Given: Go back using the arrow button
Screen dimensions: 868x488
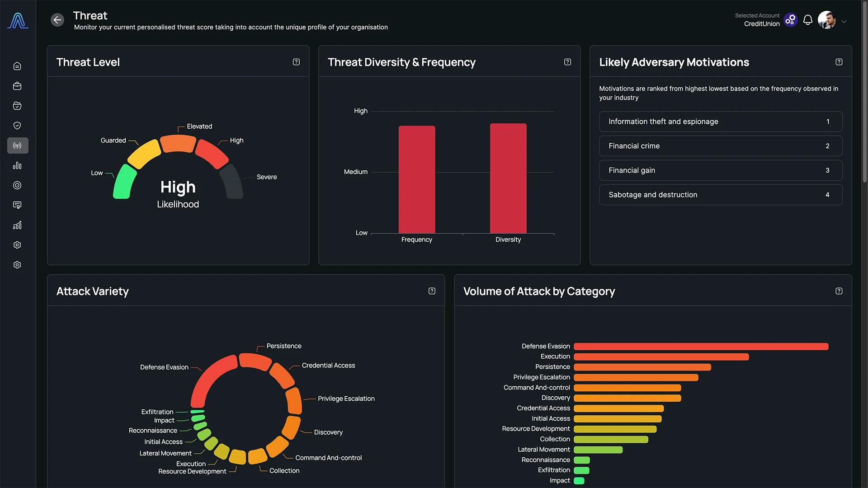Looking at the screenshot, I should [57, 20].
